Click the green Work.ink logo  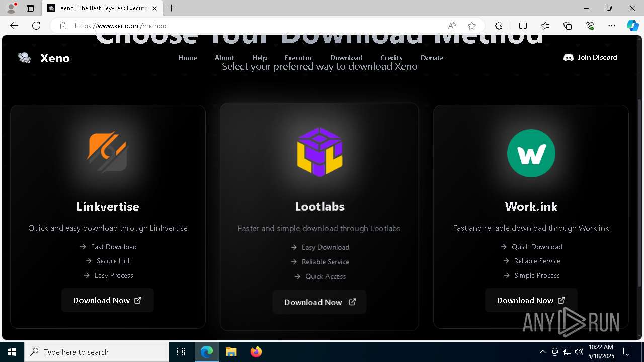(531, 153)
